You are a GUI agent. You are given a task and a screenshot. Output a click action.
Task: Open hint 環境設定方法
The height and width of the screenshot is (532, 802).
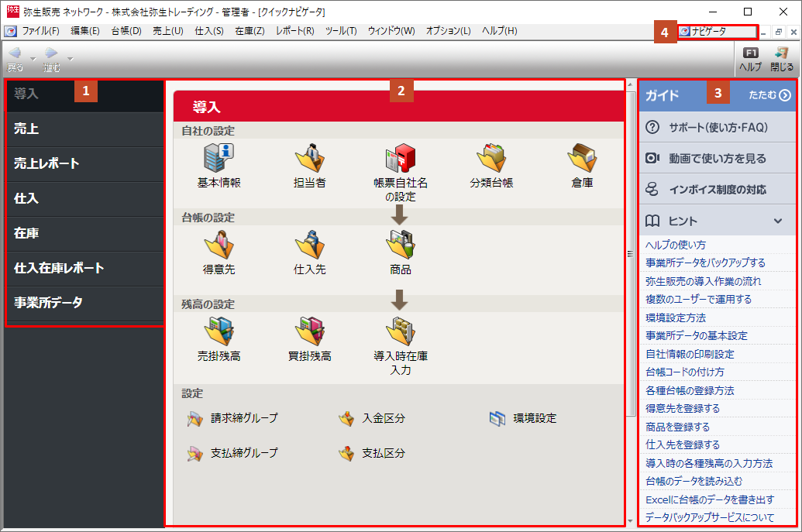point(675,317)
